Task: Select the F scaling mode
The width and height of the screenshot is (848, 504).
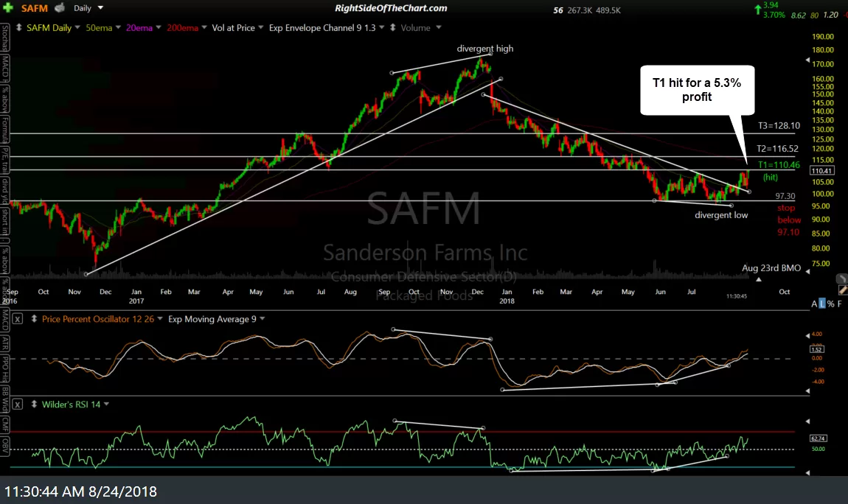Action: (839, 304)
